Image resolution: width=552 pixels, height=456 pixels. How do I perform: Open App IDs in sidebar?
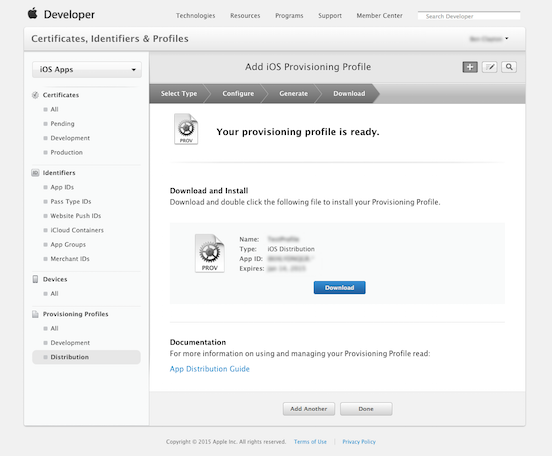[62, 187]
